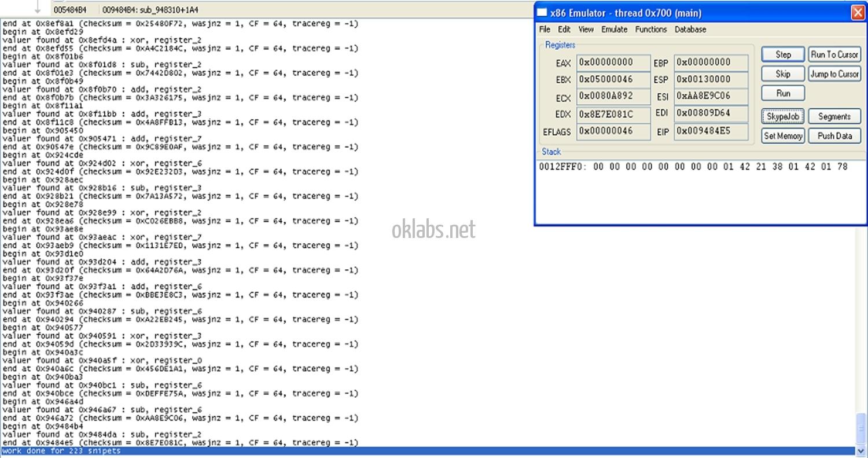Click Run To Cursor button
Screen dimensions: 868x458
pyautogui.click(x=834, y=54)
